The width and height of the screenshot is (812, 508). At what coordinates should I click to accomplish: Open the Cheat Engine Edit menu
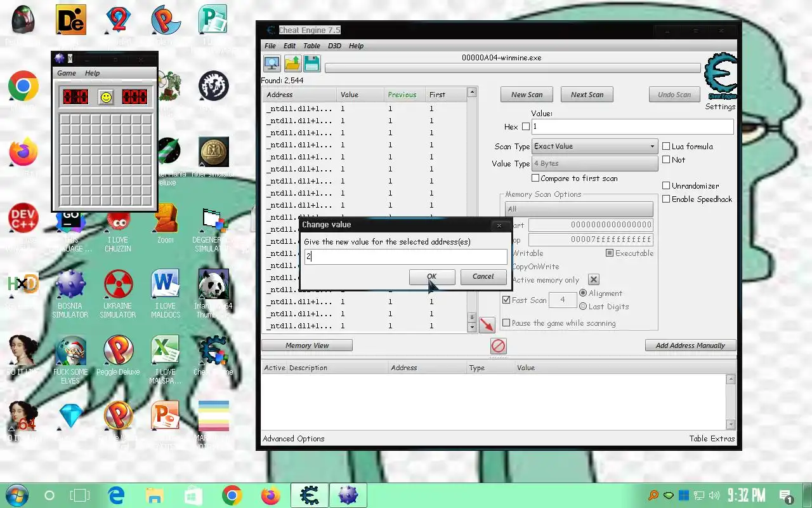(x=290, y=46)
